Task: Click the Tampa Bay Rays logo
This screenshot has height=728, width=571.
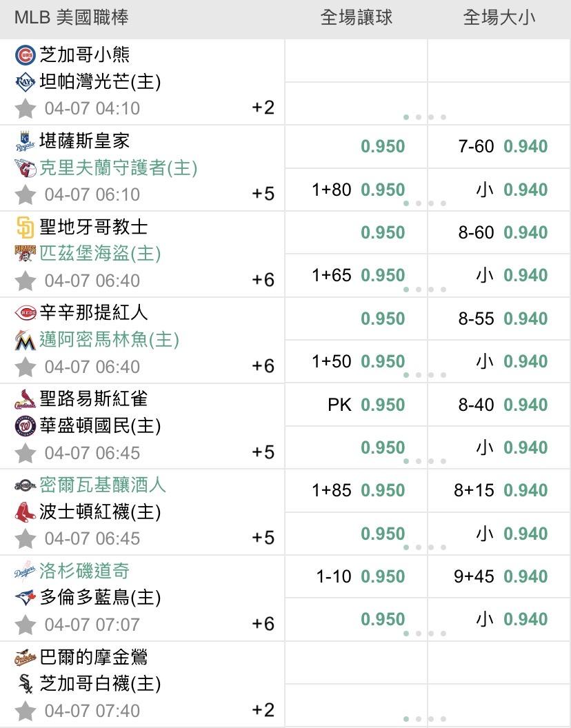Action: pos(25,82)
